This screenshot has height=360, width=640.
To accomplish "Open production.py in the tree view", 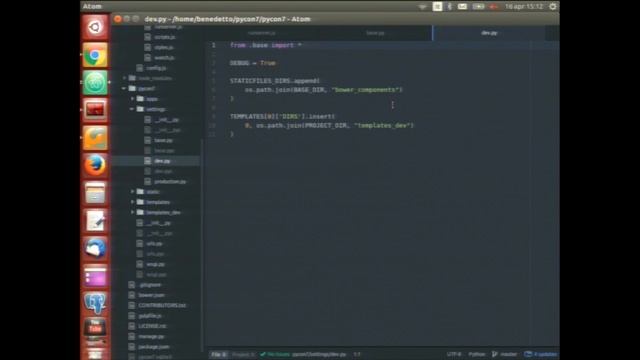I will [170, 181].
